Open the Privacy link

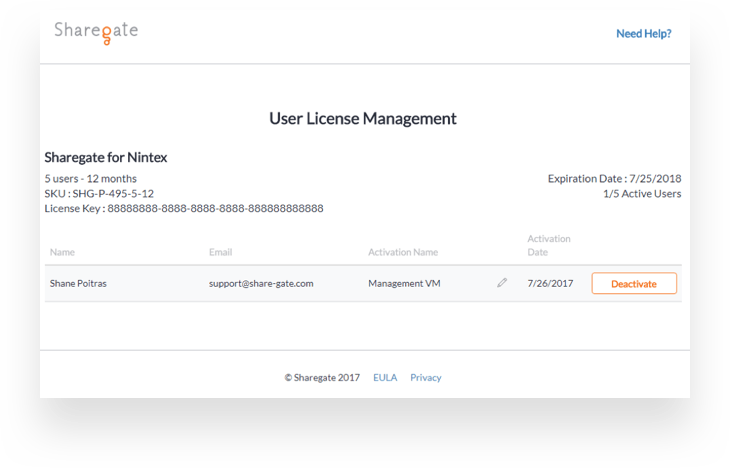pyautogui.click(x=426, y=378)
